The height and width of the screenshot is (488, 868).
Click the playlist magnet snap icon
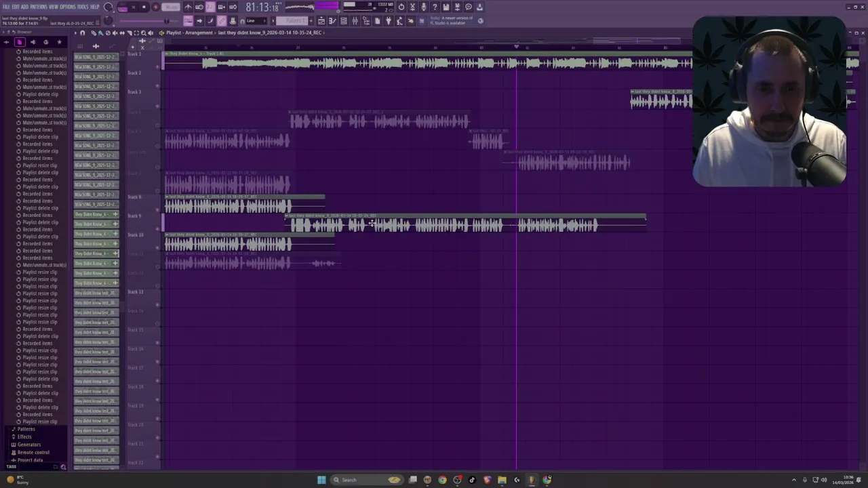pos(82,33)
